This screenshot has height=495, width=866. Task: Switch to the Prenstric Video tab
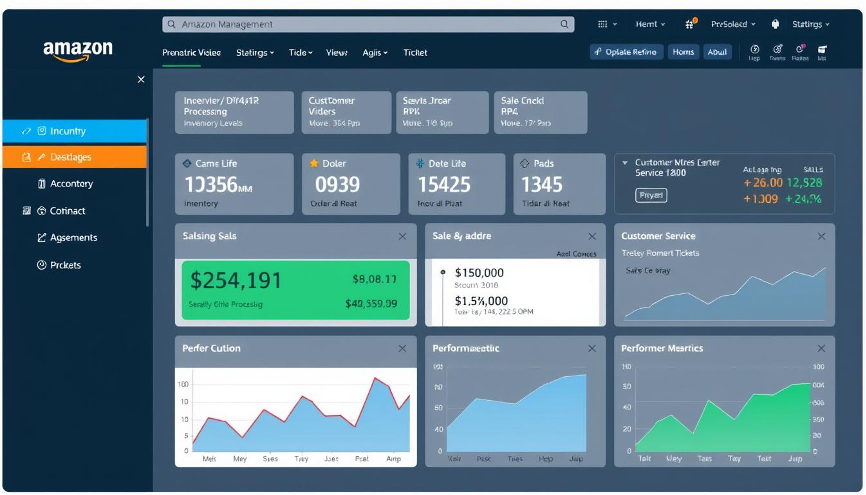192,52
